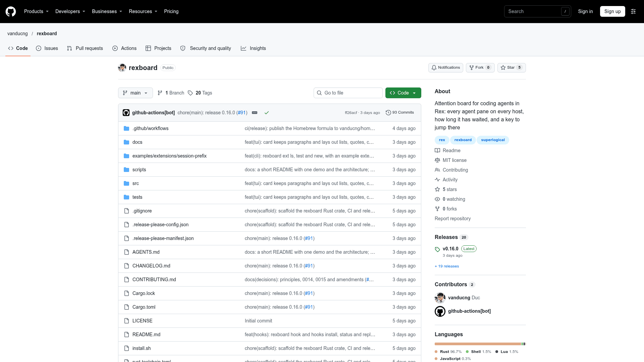Switch to the Pull requests tab
Screen dimensions: 644x362
85,48
